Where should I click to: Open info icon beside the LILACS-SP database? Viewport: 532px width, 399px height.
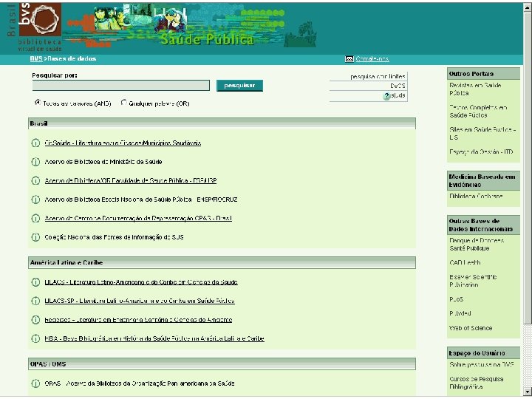[x=35, y=301]
